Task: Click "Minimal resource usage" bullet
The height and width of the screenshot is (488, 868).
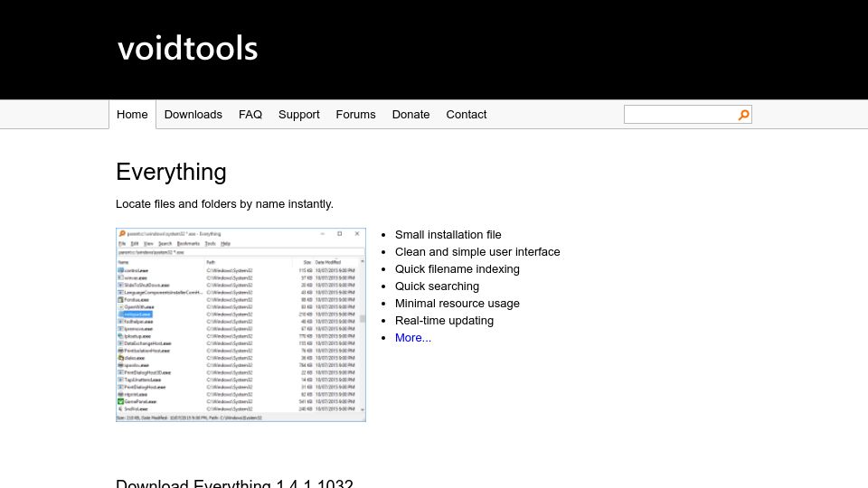Action: 458,304
